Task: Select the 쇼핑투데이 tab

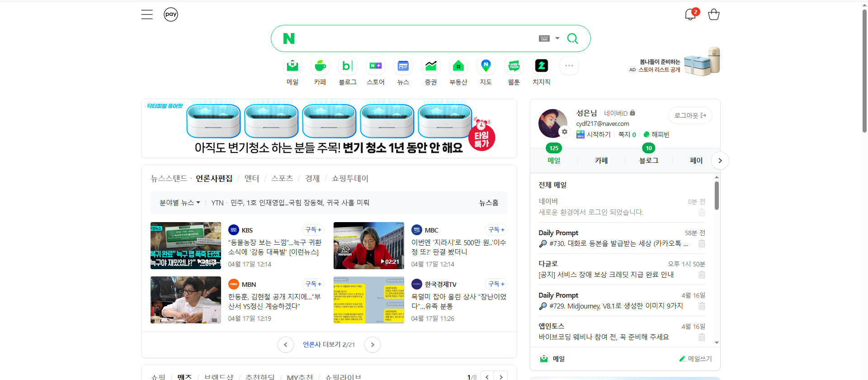Action: (x=350, y=178)
